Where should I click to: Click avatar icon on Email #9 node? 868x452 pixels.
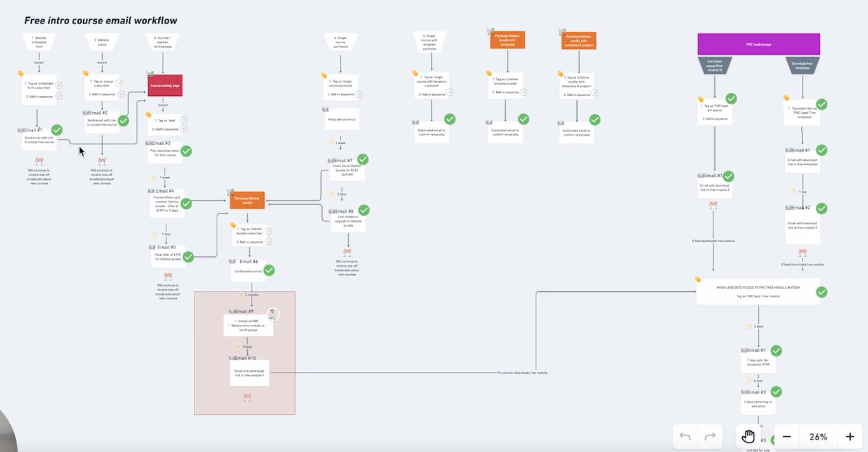(x=273, y=314)
